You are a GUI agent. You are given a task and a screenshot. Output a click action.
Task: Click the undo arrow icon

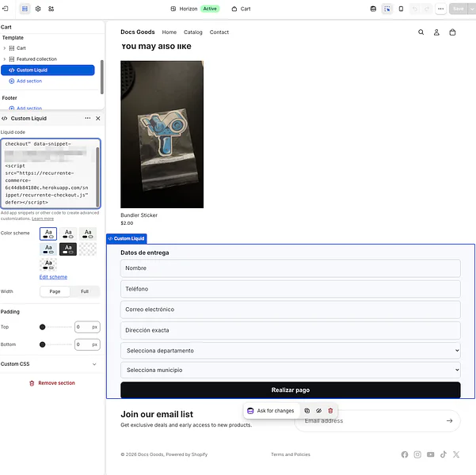click(x=415, y=9)
